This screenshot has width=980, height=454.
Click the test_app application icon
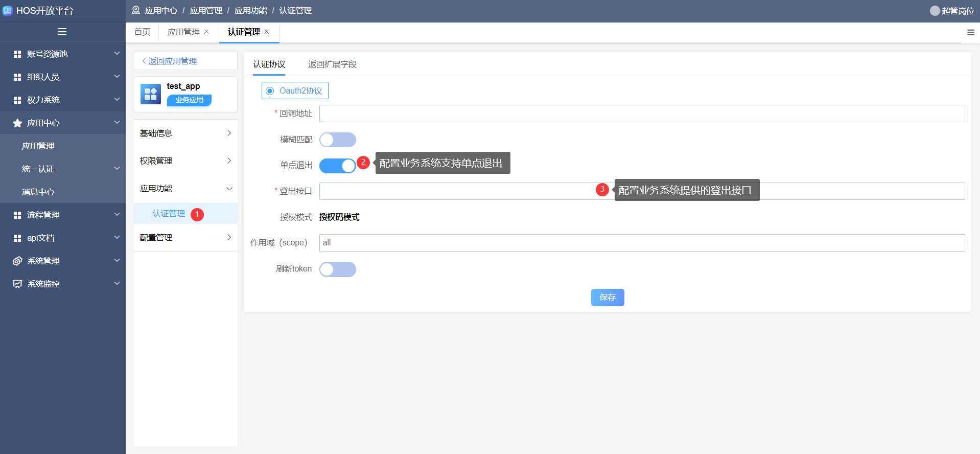[151, 94]
